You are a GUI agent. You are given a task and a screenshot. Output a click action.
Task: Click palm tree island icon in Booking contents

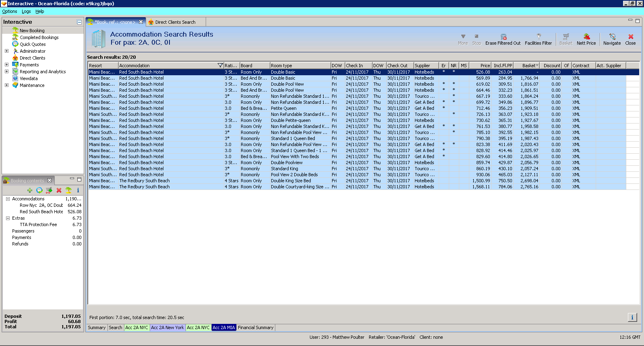[68, 190]
